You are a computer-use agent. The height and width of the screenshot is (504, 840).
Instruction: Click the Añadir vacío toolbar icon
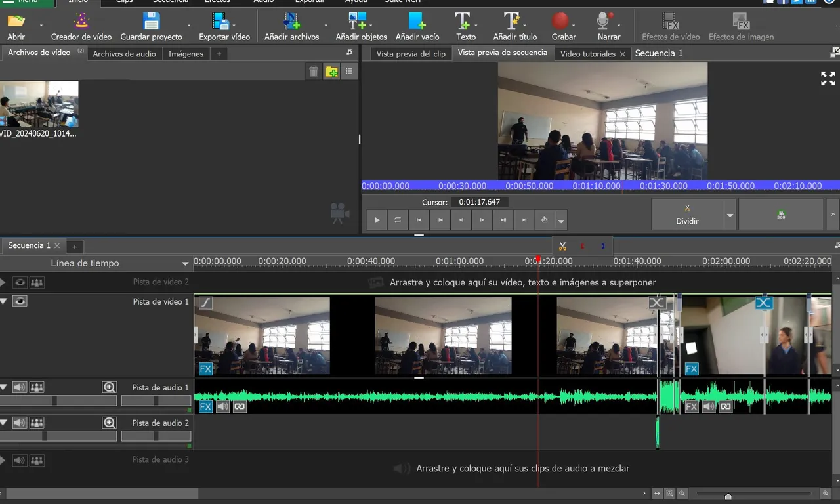[417, 21]
